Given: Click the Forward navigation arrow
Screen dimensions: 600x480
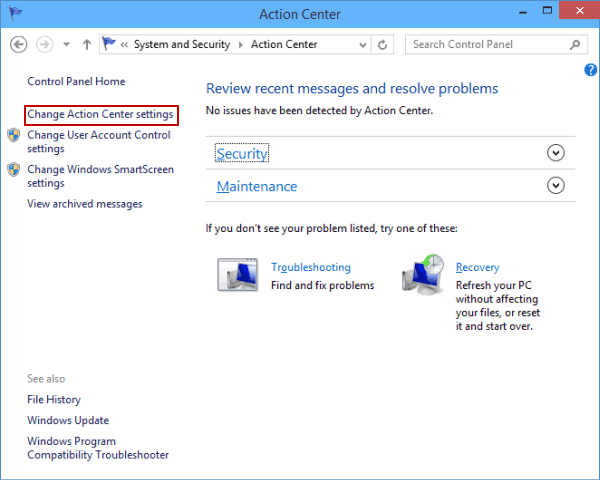Looking at the screenshot, I should point(44,44).
